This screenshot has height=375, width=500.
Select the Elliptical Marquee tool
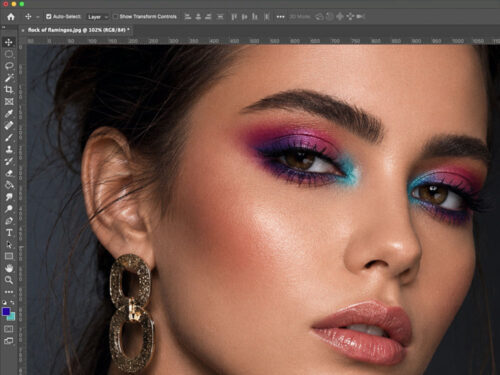9,54
